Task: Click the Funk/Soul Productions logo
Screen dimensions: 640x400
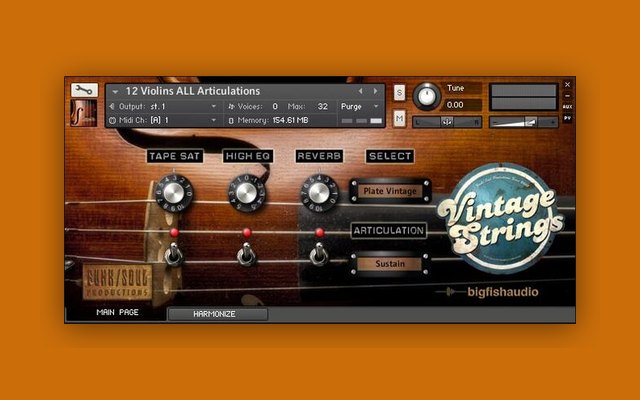Action: tap(118, 282)
